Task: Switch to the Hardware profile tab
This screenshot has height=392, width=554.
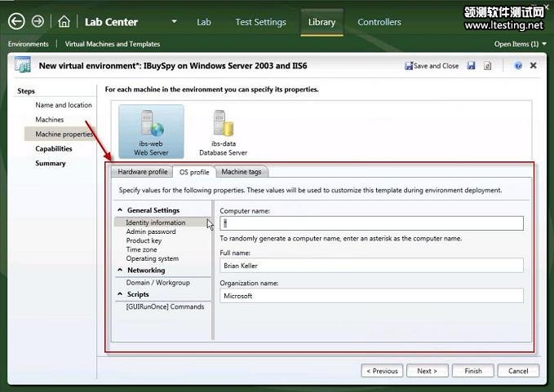Action: click(x=142, y=172)
